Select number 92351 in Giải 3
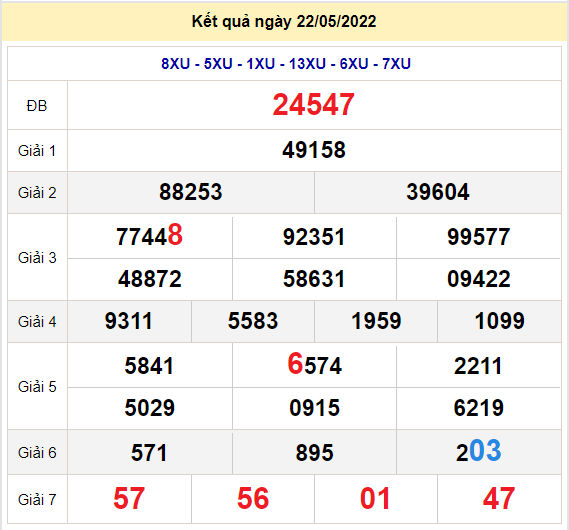This screenshot has width=569, height=530. [314, 237]
